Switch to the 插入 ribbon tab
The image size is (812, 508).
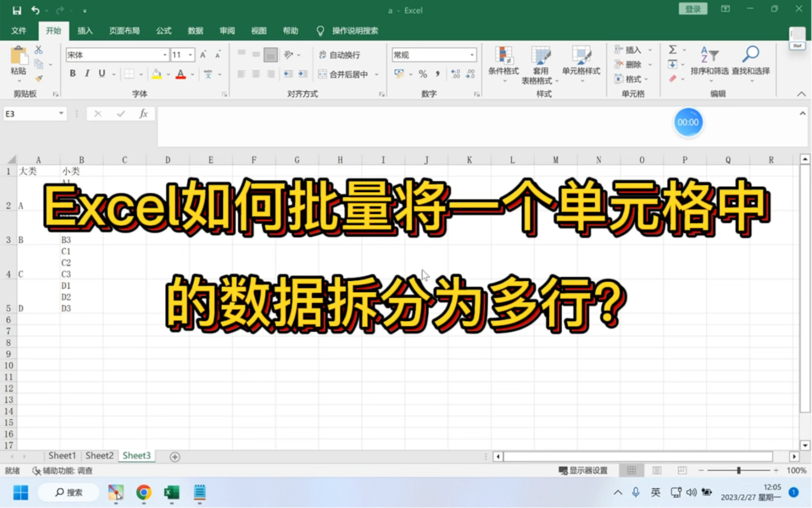click(x=85, y=31)
